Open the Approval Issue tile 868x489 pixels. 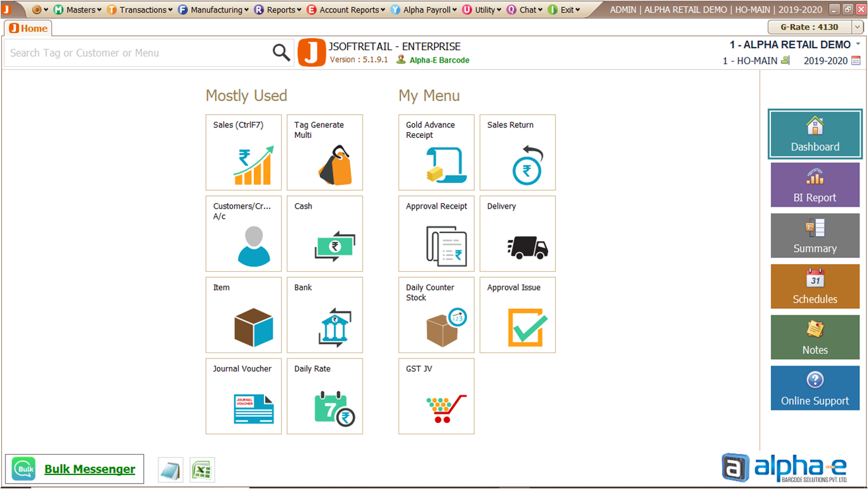pyautogui.click(x=517, y=315)
